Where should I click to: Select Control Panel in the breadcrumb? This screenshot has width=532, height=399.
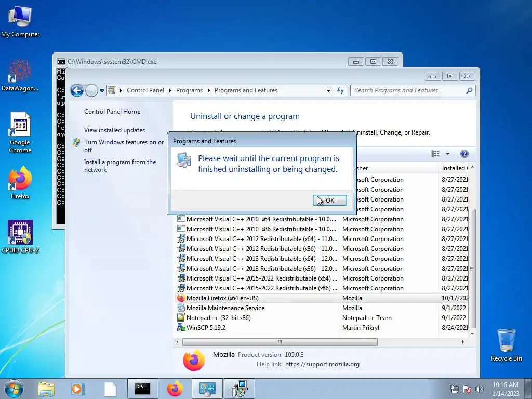[x=145, y=90]
